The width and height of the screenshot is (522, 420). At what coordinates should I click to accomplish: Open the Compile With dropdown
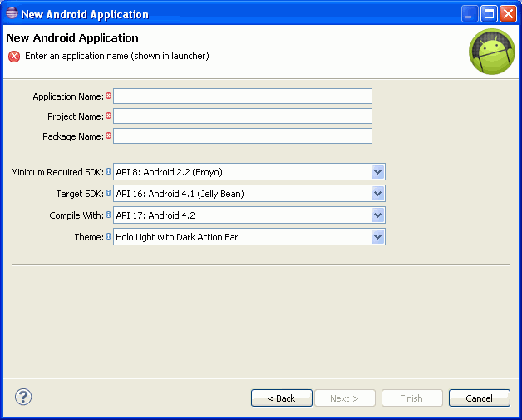pos(377,215)
